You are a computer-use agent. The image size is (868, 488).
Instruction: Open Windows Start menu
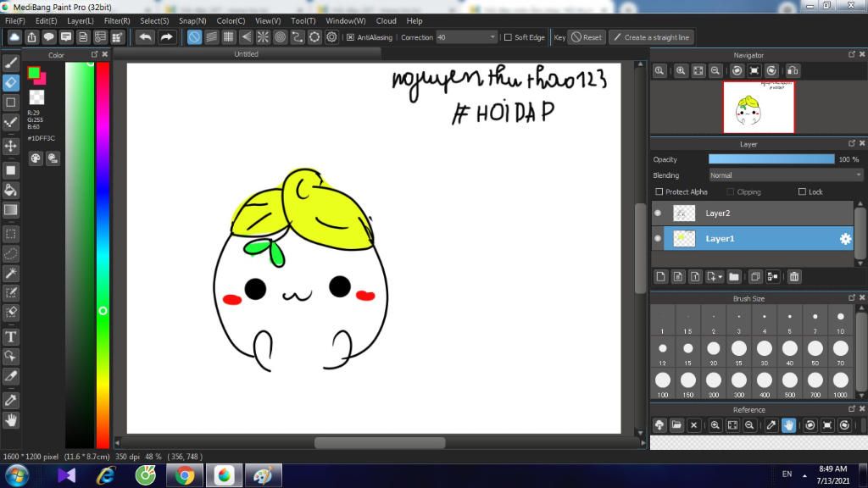tap(17, 475)
